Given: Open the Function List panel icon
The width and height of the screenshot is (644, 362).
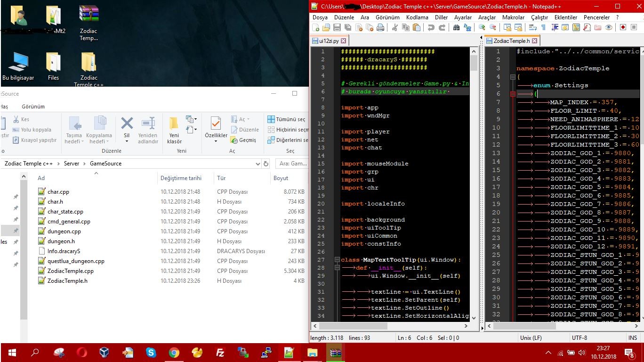Looking at the screenshot, I should click(x=587, y=27).
